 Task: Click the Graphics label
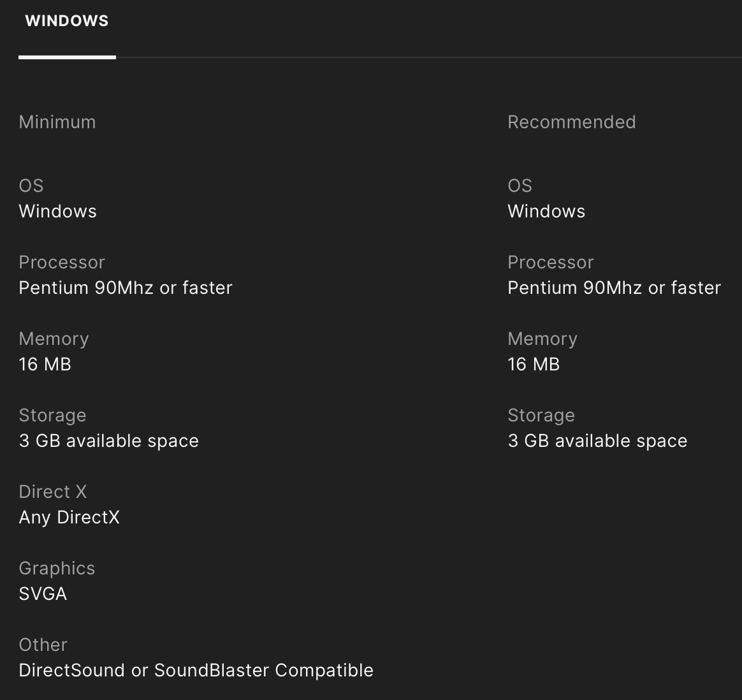[57, 568]
